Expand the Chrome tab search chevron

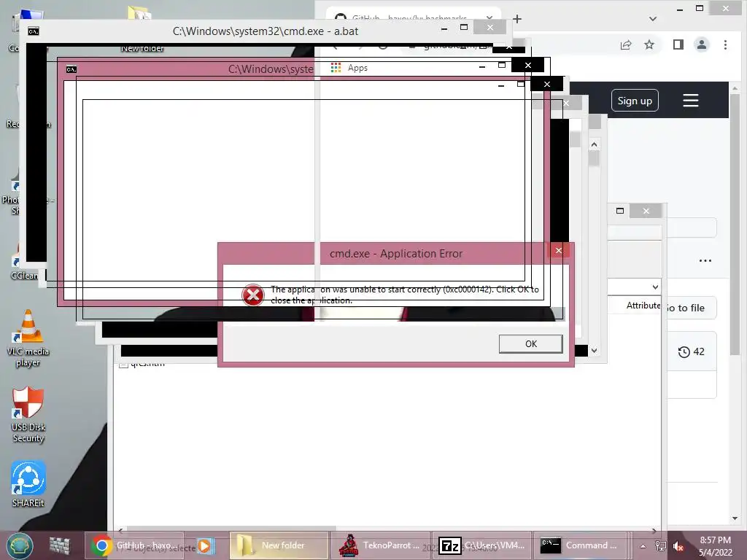[653, 19]
